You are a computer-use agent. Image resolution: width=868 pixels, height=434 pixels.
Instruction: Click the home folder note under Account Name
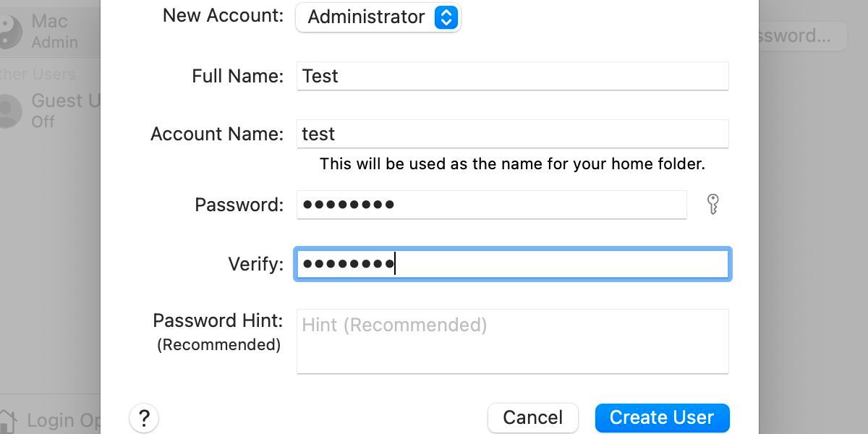click(x=512, y=164)
